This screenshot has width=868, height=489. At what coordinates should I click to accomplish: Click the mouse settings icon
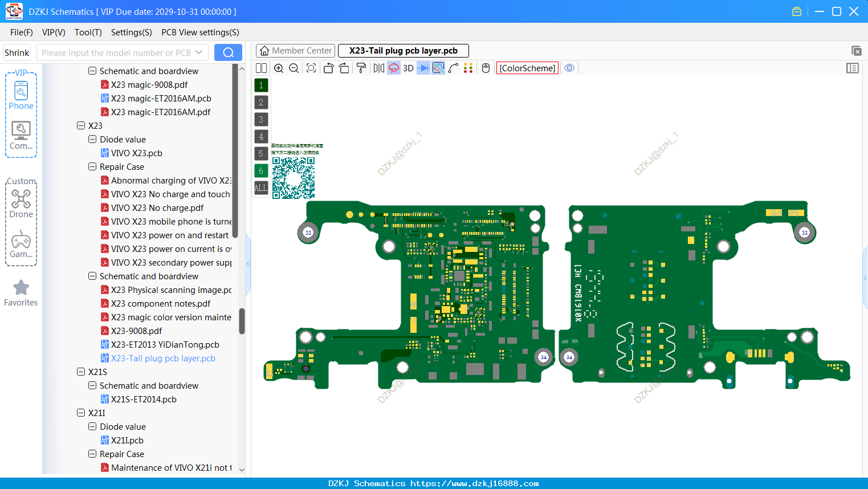(486, 68)
